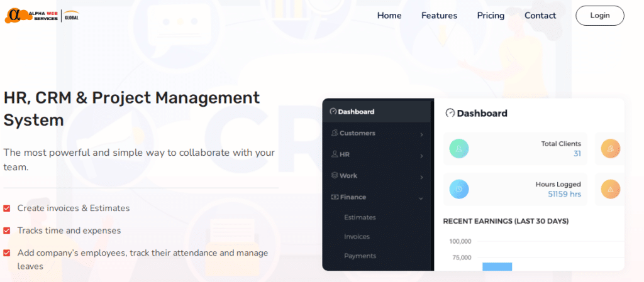644x282 pixels.
Task: Click the Customers icon in the sidebar
Action: (335, 133)
